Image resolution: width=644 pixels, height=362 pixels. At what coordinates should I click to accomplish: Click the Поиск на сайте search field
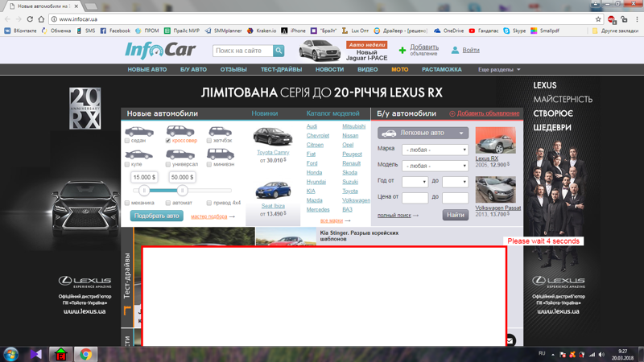(243, 51)
